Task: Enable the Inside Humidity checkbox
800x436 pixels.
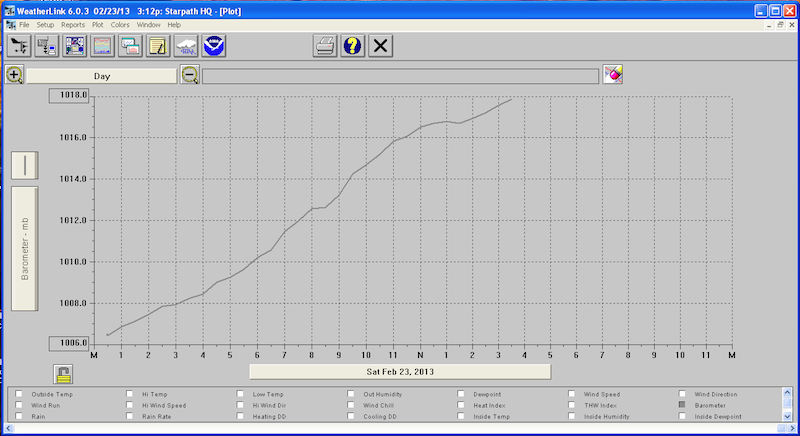Action: (x=571, y=416)
